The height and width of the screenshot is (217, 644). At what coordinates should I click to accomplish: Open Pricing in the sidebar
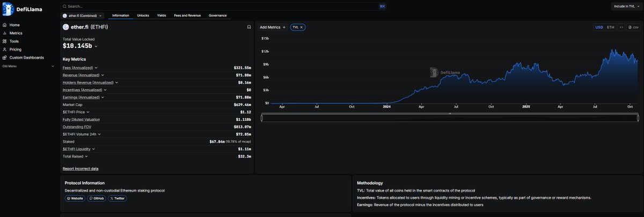tap(15, 49)
